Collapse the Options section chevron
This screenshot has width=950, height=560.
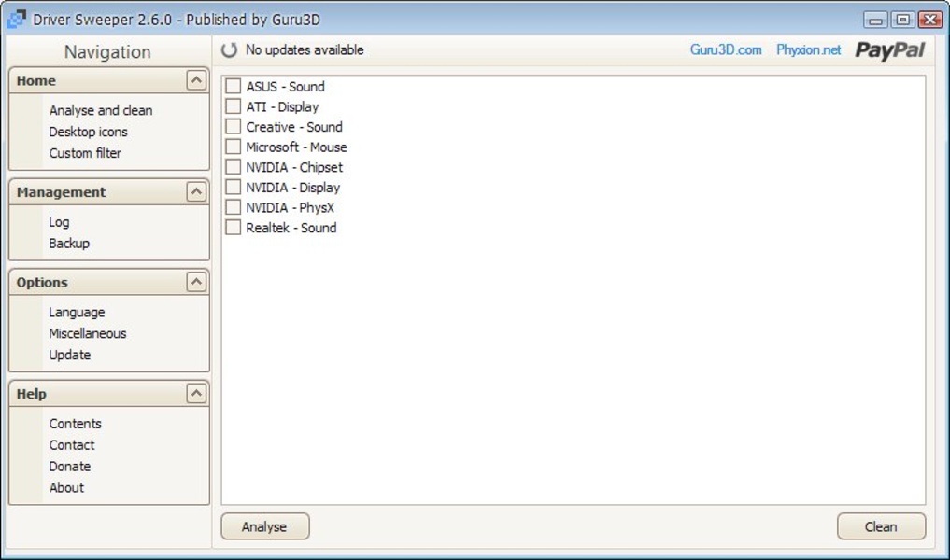[196, 282]
